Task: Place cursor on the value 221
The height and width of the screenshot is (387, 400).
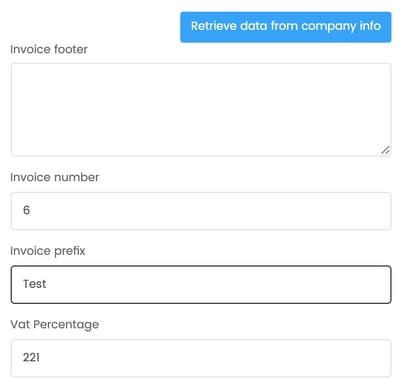Action: [31, 358]
